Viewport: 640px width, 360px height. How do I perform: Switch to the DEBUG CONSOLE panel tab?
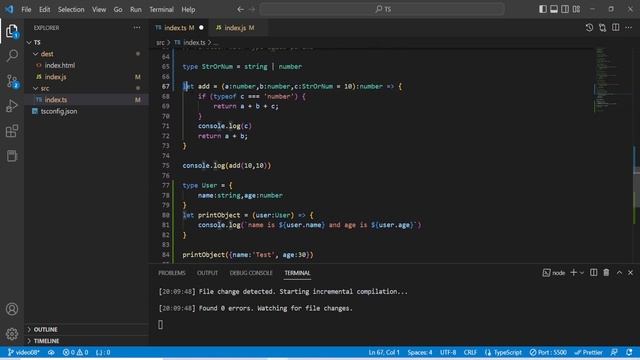(251, 273)
